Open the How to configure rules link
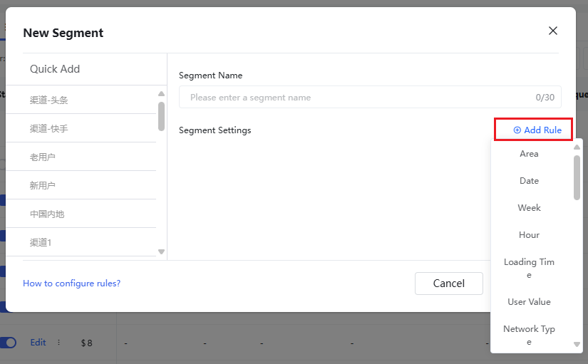Image resolution: width=588 pixels, height=364 pixels. click(71, 284)
